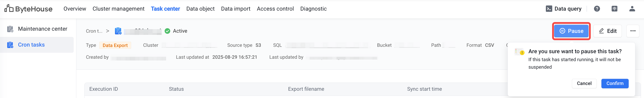
Task: Click the Maintenance center sidebar icon
Action: click(x=10, y=29)
